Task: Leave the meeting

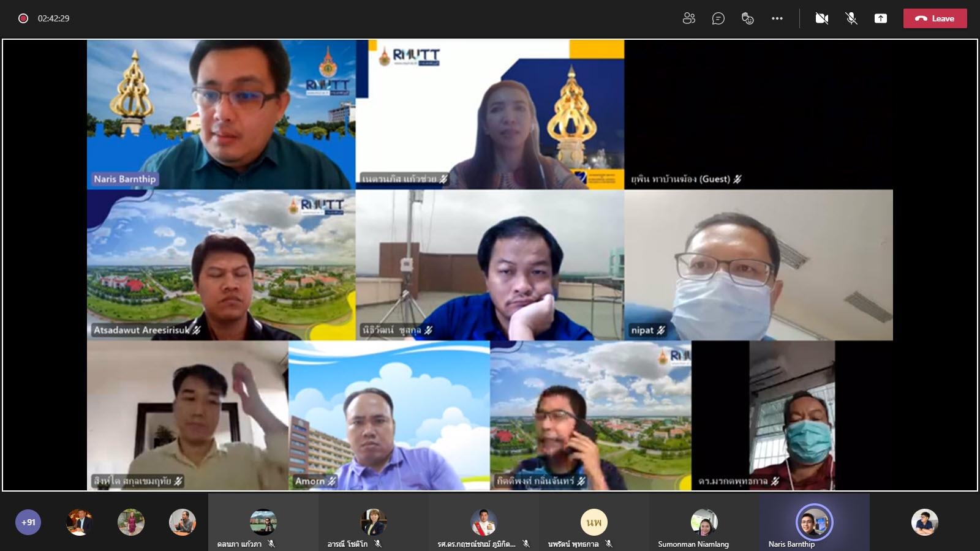Action: coord(935,18)
